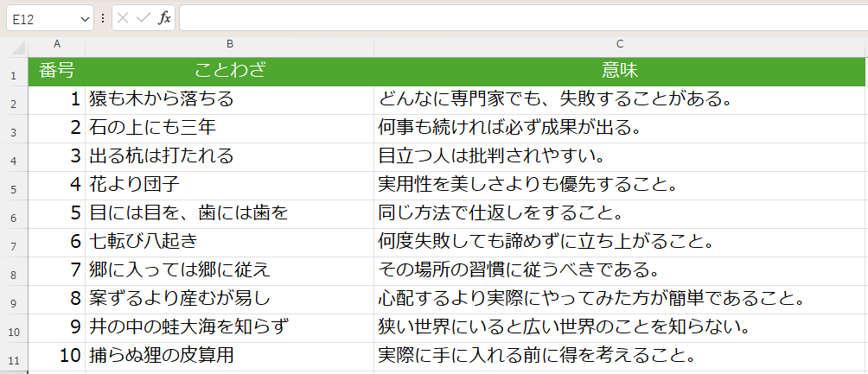
Task: Open the Name Box dropdown arrow
Action: click(84, 18)
